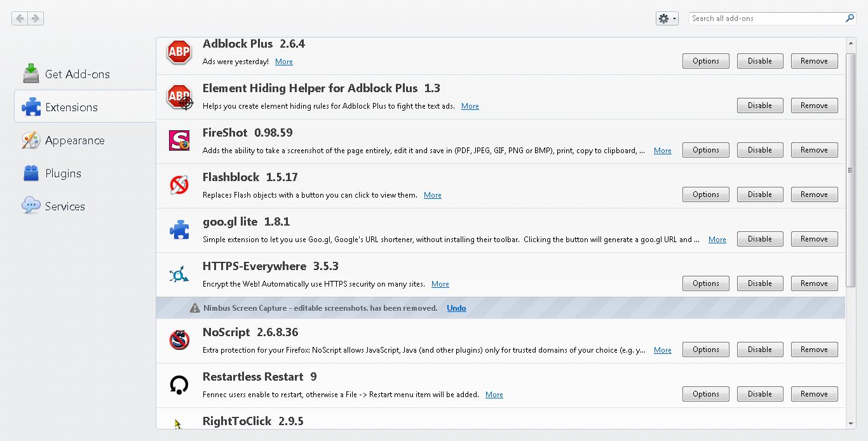The image size is (868, 441).
Task: Open Get Add-ons section
Action: [x=85, y=74]
